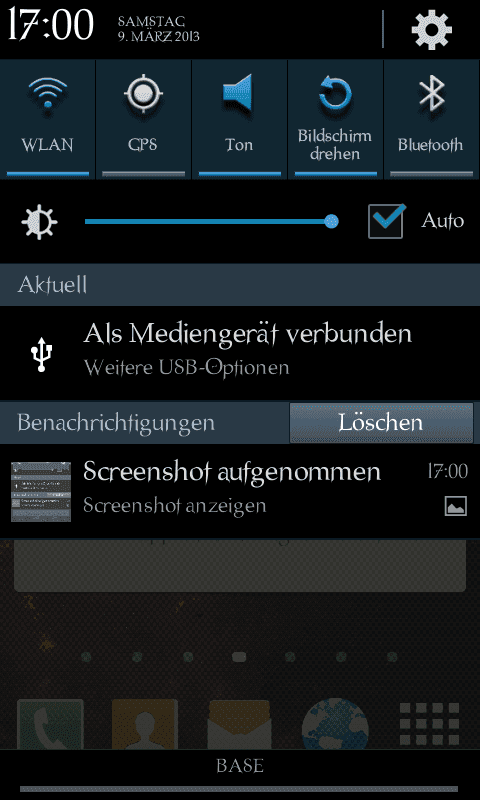The image size is (480, 800).
Task: Uncheck the Auto brightness checkbox
Action: [x=387, y=221]
